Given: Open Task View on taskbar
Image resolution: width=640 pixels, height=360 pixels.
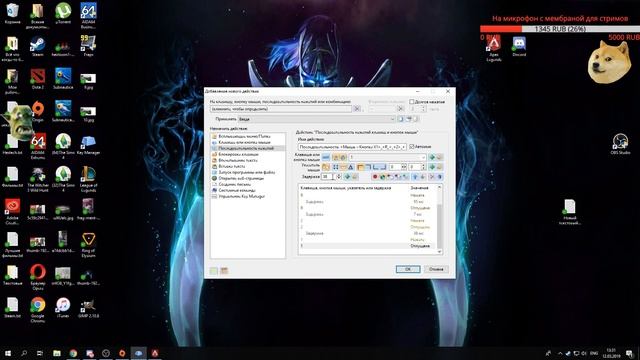Looking at the screenshot, I should [x=40, y=353].
